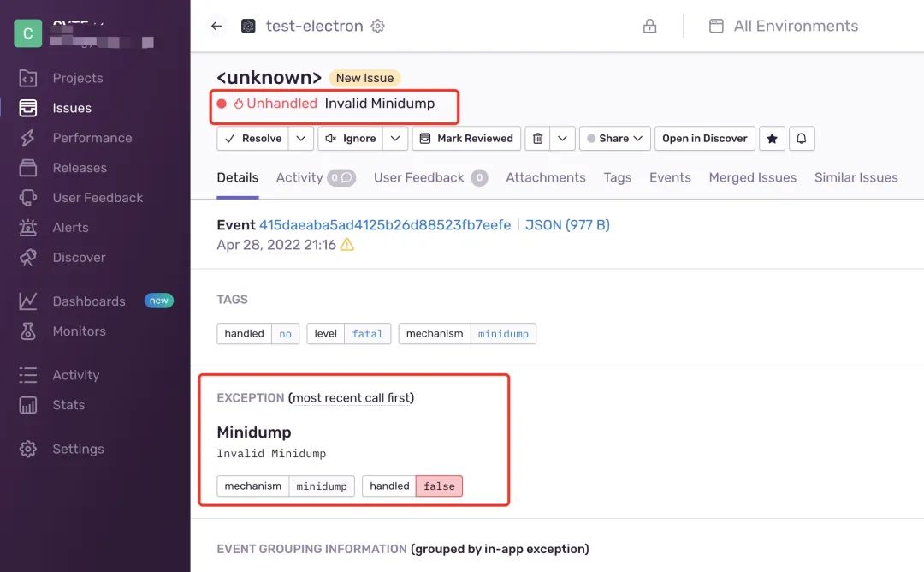The height and width of the screenshot is (572, 924).
Task: Open project settings gear next to test-electron
Action: (x=378, y=26)
